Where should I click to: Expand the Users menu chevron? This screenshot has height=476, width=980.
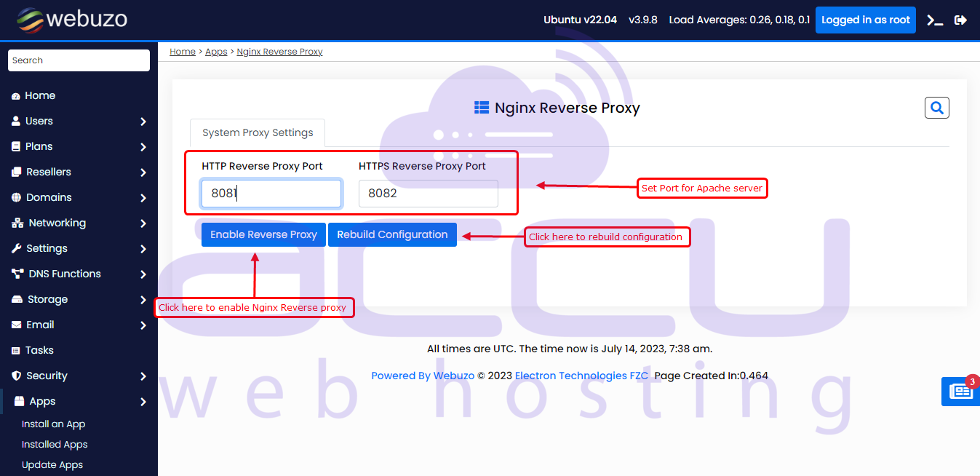click(143, 122)
